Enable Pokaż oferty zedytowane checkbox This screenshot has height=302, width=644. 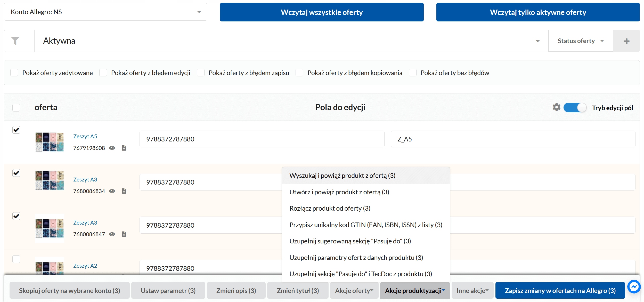coord(14,73)
